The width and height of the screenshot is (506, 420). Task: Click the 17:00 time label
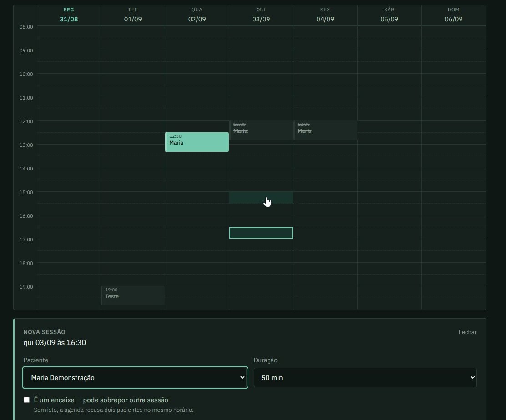(x=26, y=240)
